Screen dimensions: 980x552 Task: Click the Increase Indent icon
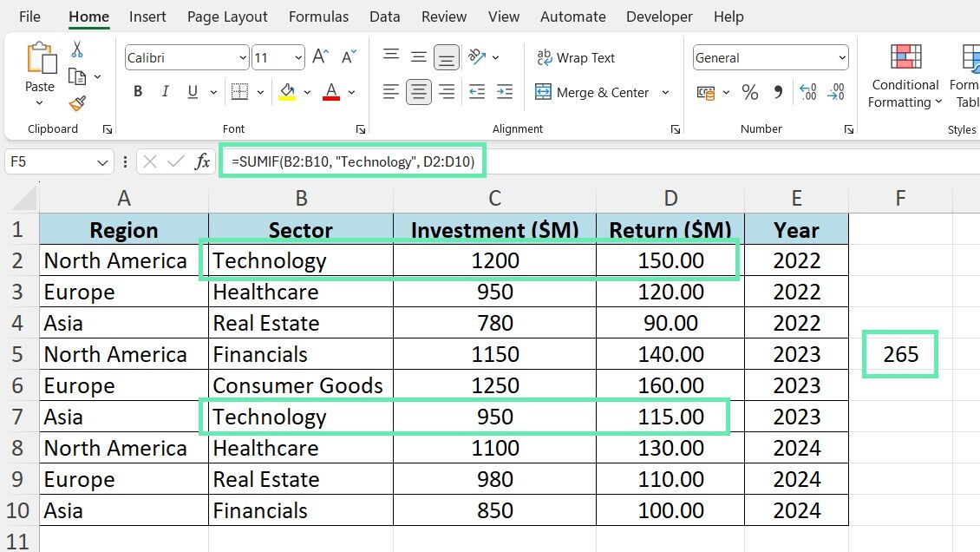click(503, 92)
